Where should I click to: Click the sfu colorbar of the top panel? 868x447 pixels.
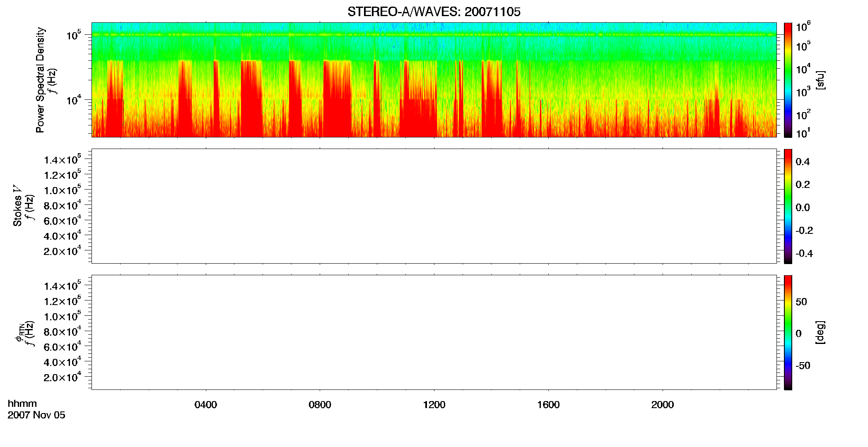coord(788,80)
